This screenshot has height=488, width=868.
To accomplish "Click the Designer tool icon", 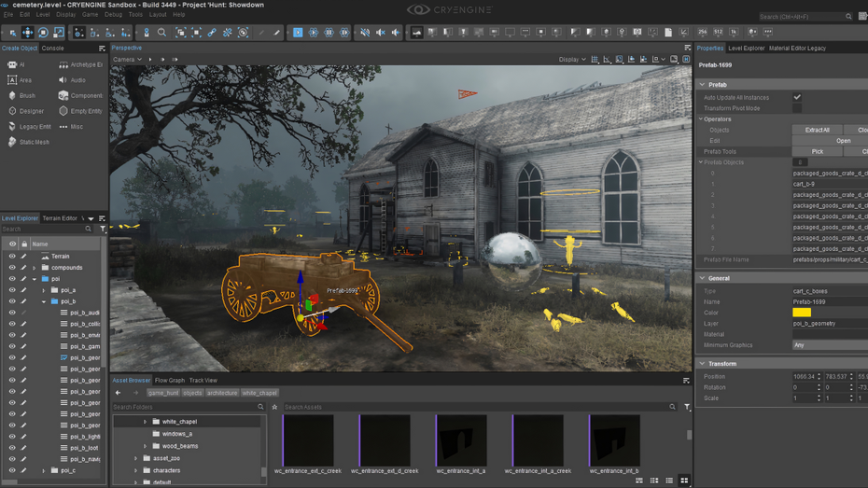I will pos(12,111).
